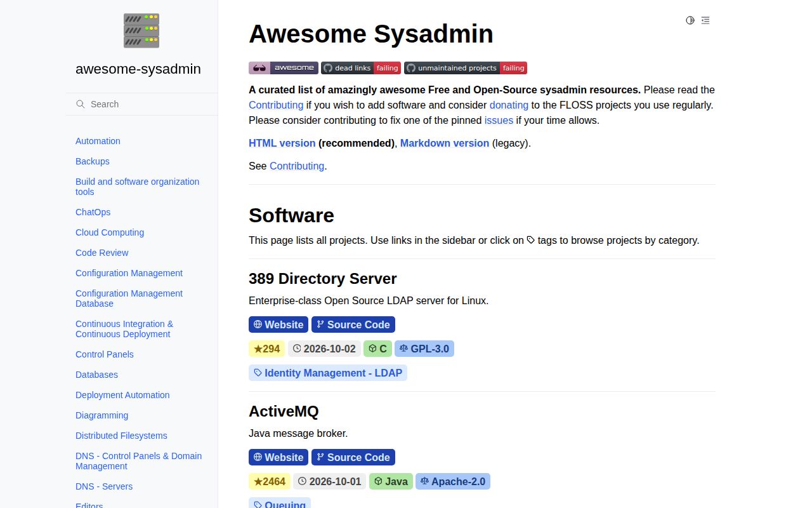Focus the sidebar Search field
This screenshot has width=812, height=508.
click(x=141, y=104)
